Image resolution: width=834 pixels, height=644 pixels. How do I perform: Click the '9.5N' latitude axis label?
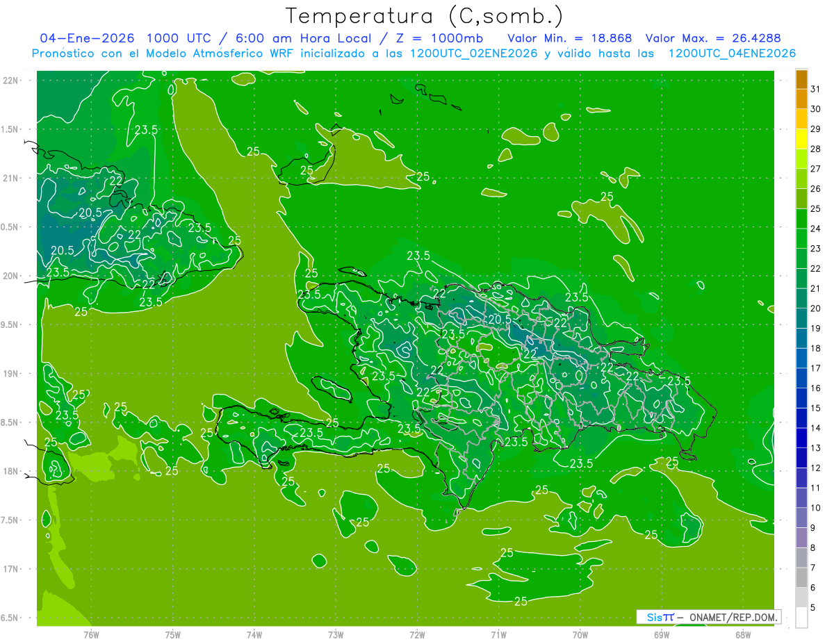coord(10,324)
